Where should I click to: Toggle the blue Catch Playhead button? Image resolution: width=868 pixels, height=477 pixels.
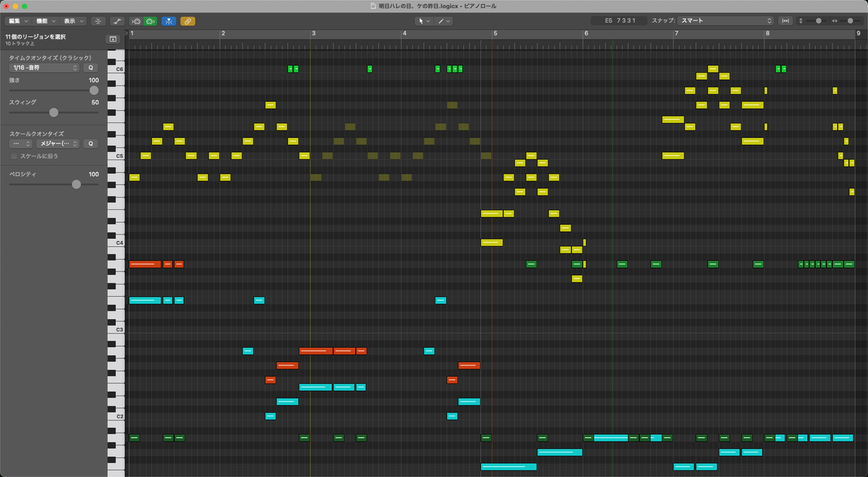(x=169, y=21)
